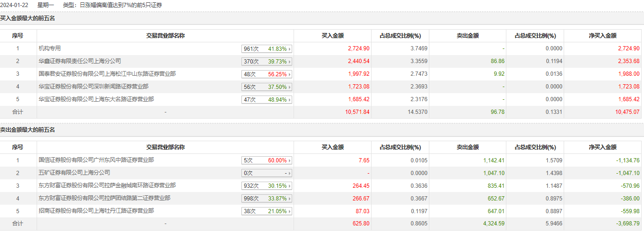Open 东方财富拉萨团结路第二营业部 link
The width and height of the screenshot is (644, 232).
(104, 198)
